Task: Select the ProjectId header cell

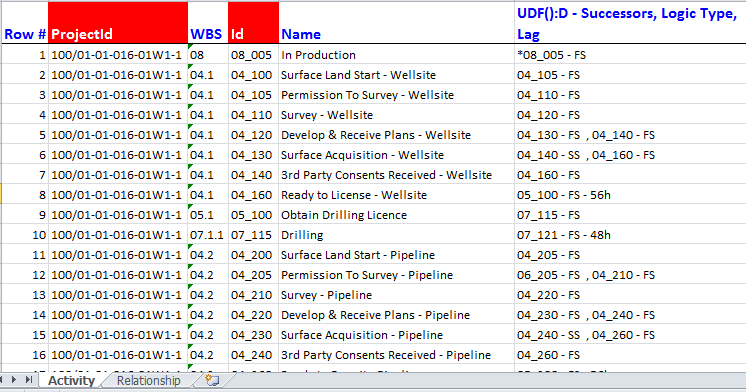Action: (x=118, y=22)
